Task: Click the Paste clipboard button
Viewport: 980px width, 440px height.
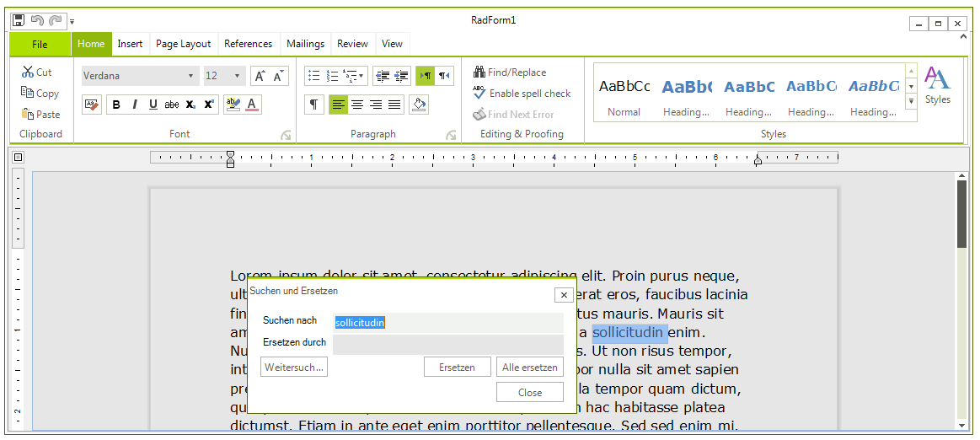Action: [40, 115]
